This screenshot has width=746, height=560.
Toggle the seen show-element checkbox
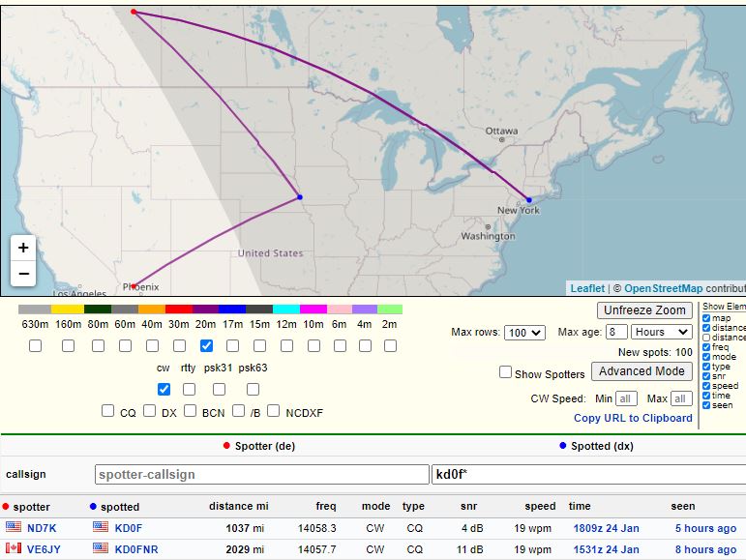point(706,405)
